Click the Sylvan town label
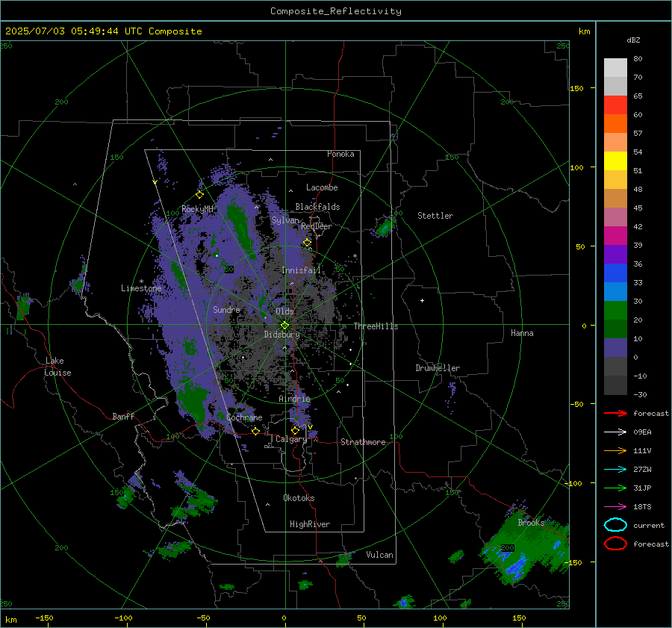The image size is (672, 628). coord(285,220)
